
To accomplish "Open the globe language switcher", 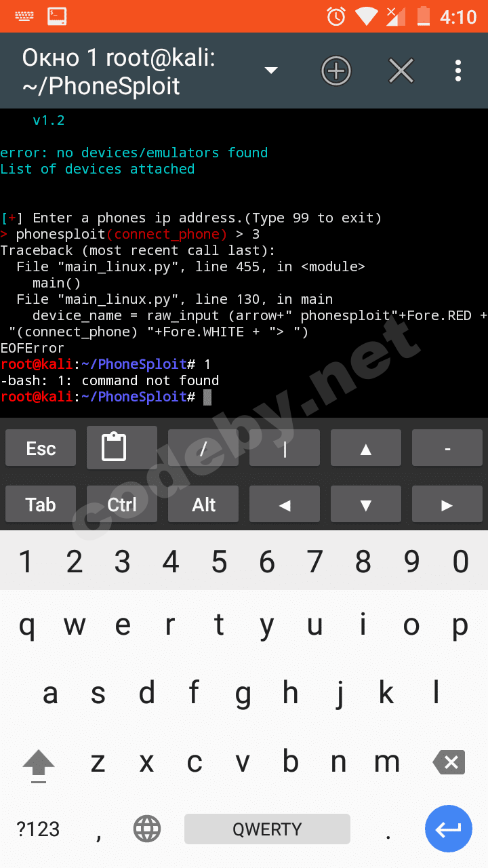I will pos(147,829).
